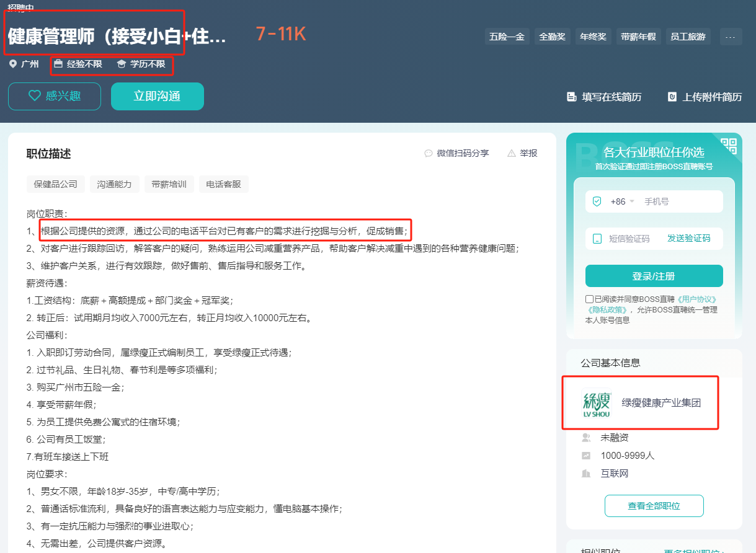Click the 微信扫码分享 chat bubble icon
Viewport: 756px width, 553px height.
click(x=429, y=153)
